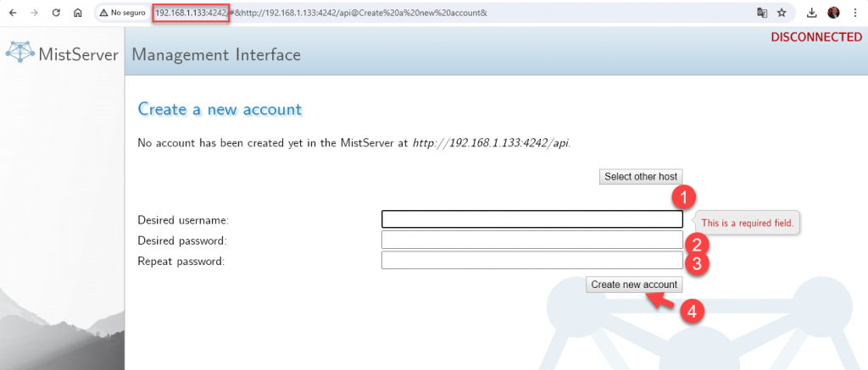The height and width of the screenshot is (370, 868).
Task: Click the browser forward arrow
Action: (34, 14)
